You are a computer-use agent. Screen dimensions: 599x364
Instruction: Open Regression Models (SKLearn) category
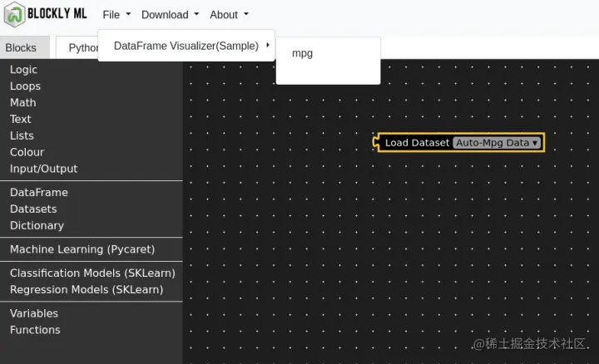coord(87,289)
